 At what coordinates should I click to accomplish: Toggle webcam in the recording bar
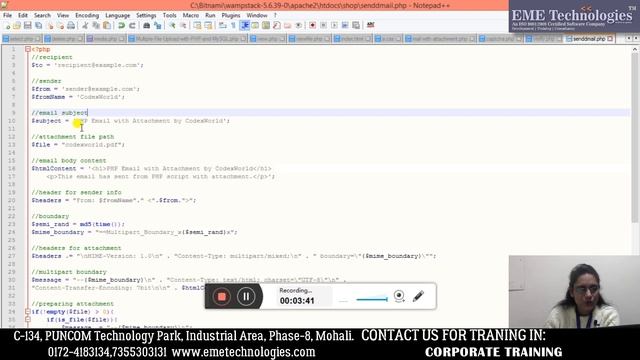(x=399, y=296)
